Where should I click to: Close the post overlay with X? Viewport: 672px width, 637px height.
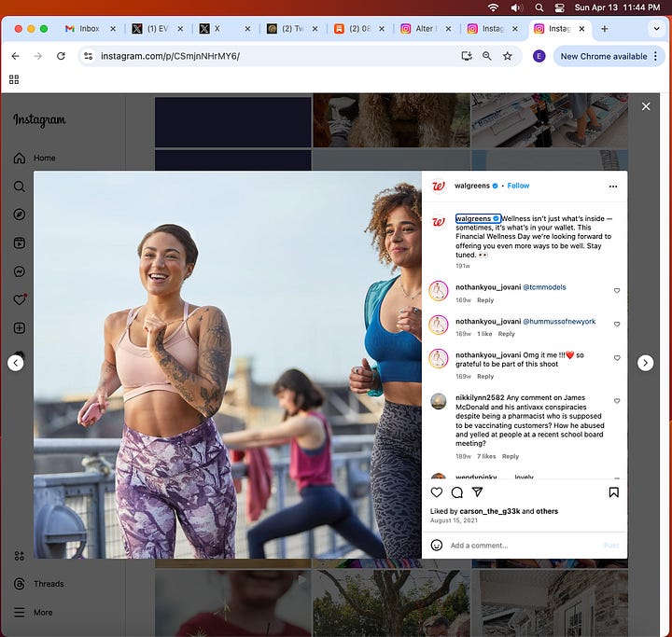[646, 106]
